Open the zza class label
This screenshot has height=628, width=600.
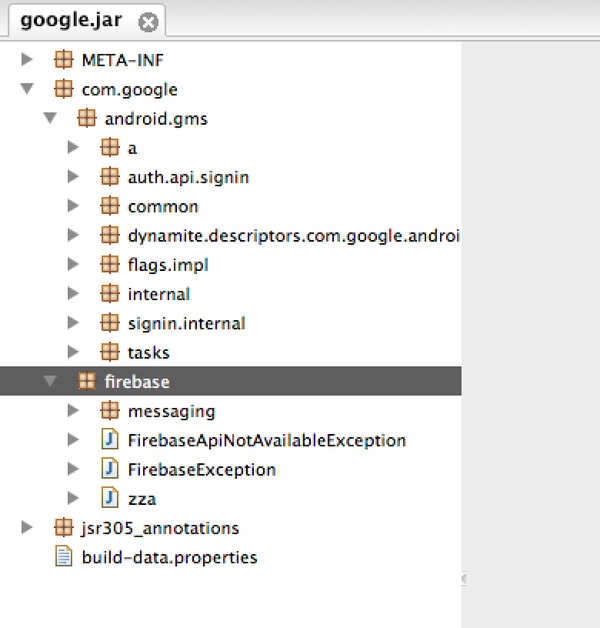[142, 499]
